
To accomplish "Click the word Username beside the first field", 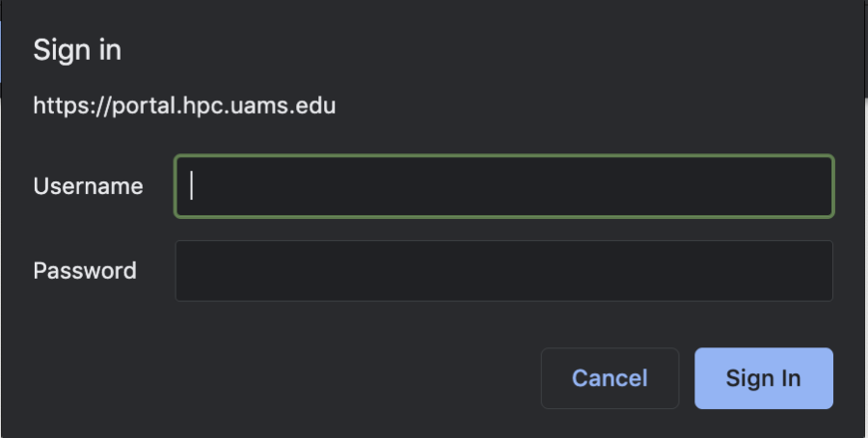I will tap(88, 186).
